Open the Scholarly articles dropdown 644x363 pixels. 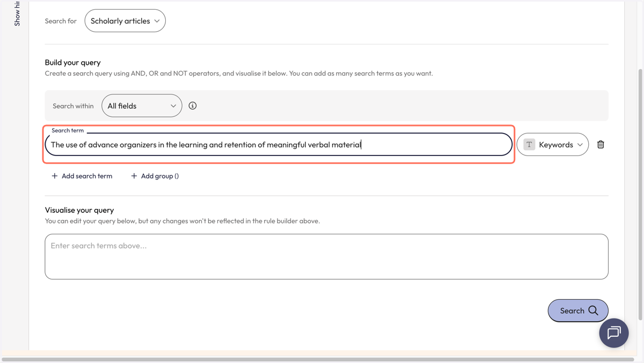pyautogui.click(x=125, y=21)
